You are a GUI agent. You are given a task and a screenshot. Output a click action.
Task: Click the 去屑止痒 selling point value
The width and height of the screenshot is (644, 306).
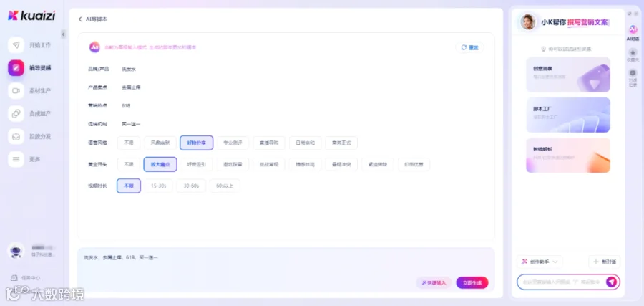pyautogui.click(x=131, y=87)
